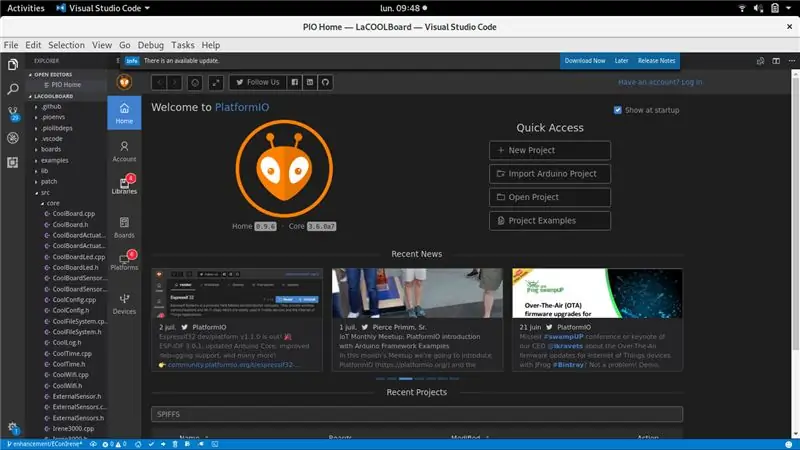The image size is (800, 450).
Task: Click the expand-arrows icon in the PIO toolbar
Action: pyautogui.click(x=216, y=82)
